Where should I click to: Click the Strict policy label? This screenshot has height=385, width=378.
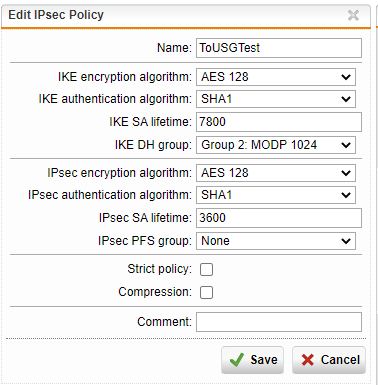160,269
